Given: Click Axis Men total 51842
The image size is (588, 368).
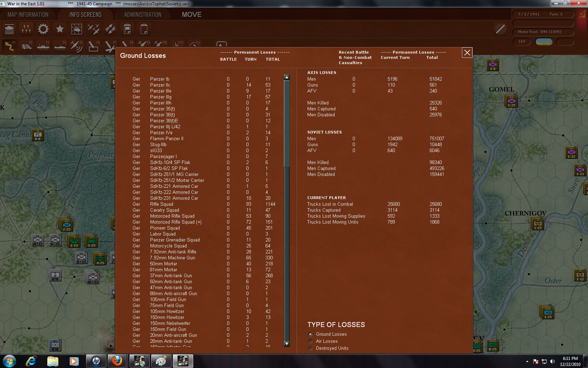Looking at the screenshot, I should 436,79.
